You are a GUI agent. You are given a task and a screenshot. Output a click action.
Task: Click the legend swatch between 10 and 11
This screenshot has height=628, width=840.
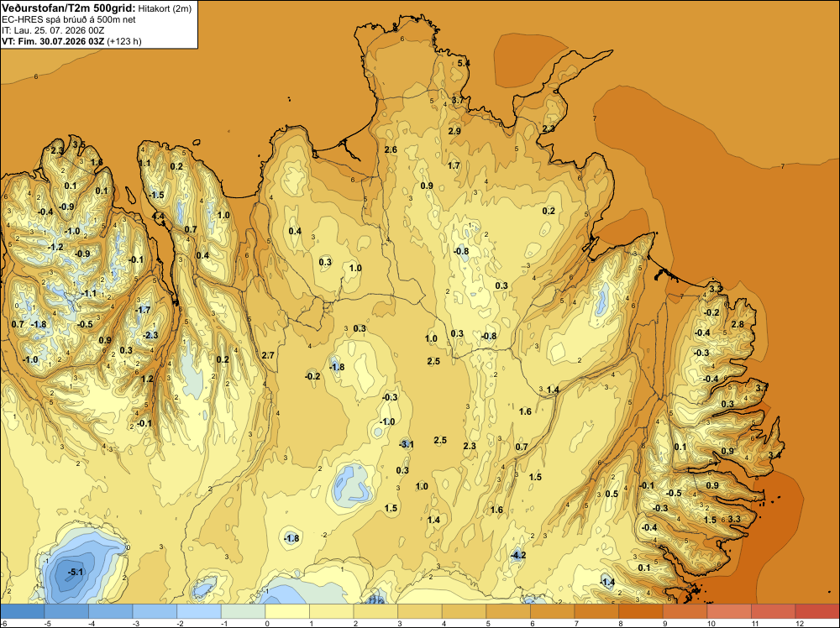[x=729, y=611]
